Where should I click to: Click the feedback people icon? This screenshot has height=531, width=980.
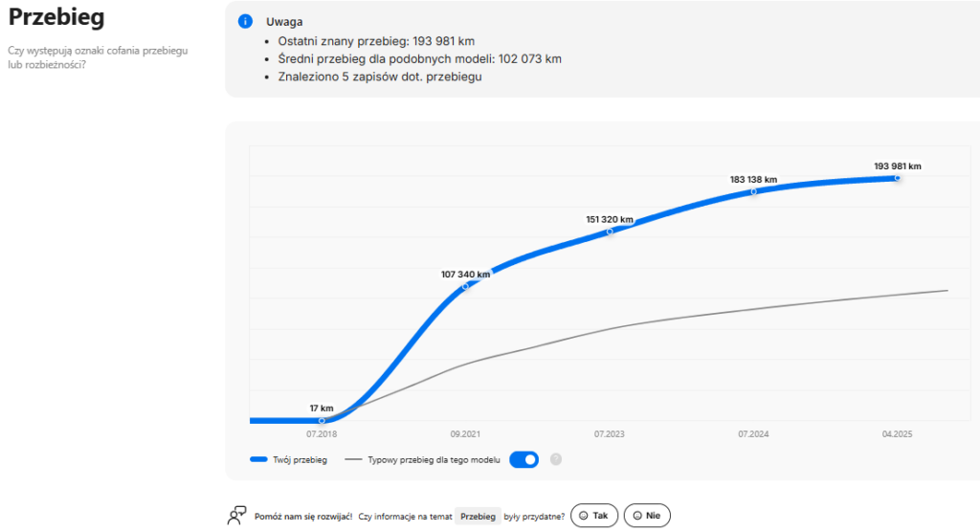(236, 516)
